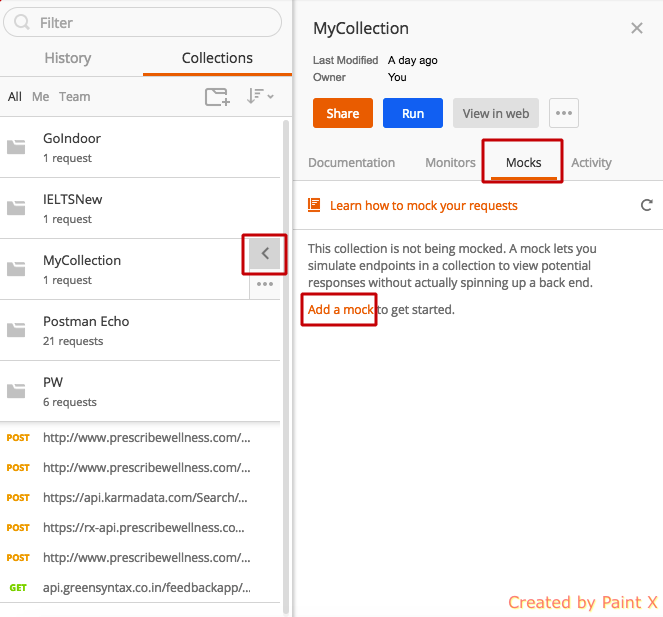The height and width of the screenshot is (617, 663).
Task: Click the refresh icon in Mocks panel
Action: point(646,205)
